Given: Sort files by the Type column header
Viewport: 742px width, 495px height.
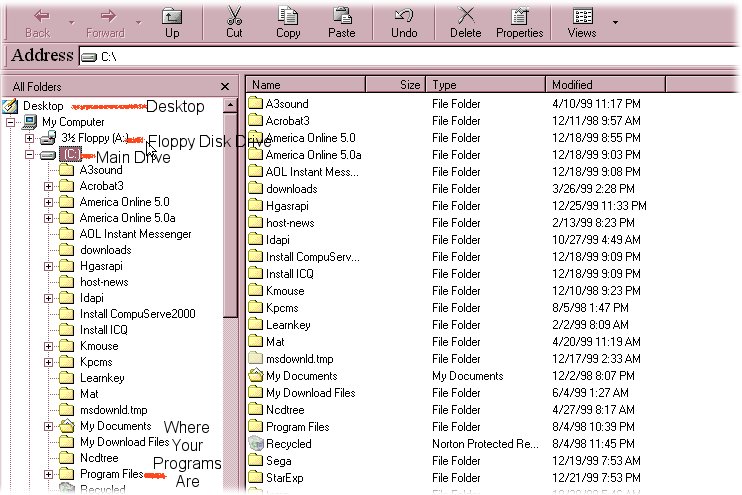Looking at the screenshot, I should coord(486,85).
